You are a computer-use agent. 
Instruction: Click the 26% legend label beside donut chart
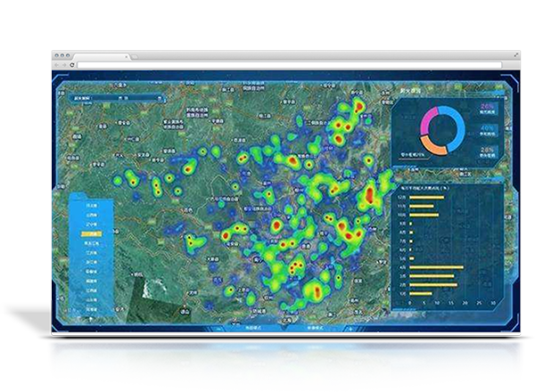pos(487,108)
